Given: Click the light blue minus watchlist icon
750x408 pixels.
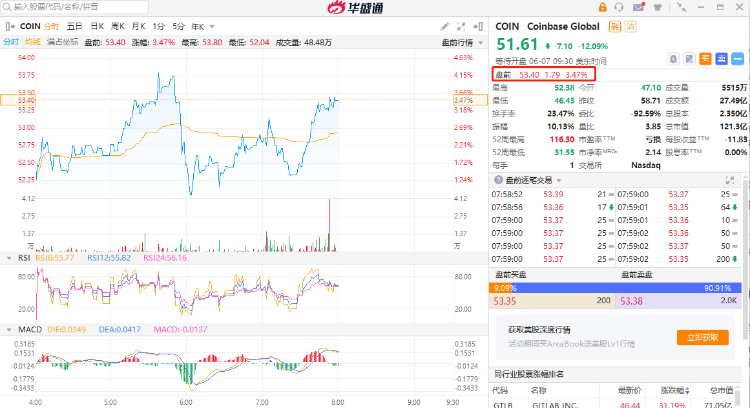Looking at the screenshot, I should point(738,59).
